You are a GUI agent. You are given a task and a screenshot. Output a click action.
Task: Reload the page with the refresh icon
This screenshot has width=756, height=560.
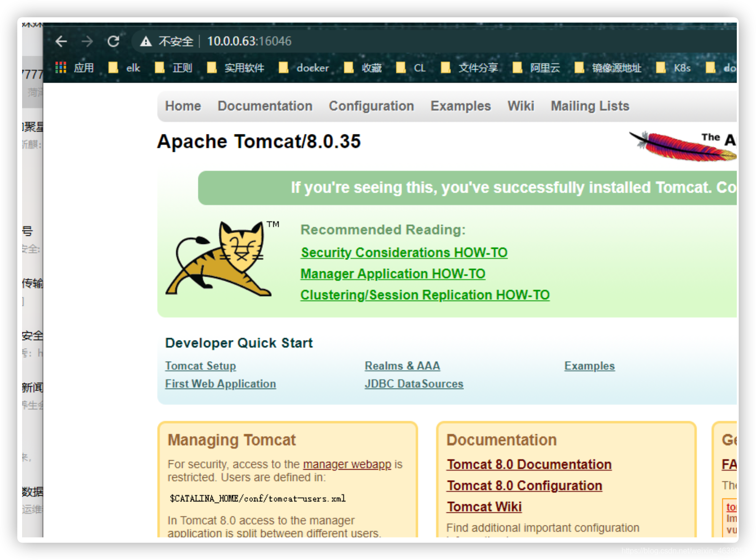pos(113,41)
